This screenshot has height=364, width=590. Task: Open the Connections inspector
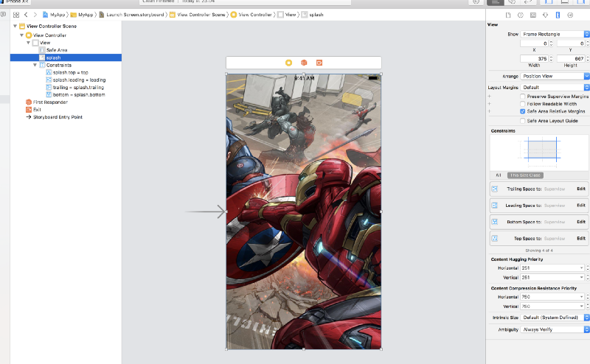click(570, 15)
